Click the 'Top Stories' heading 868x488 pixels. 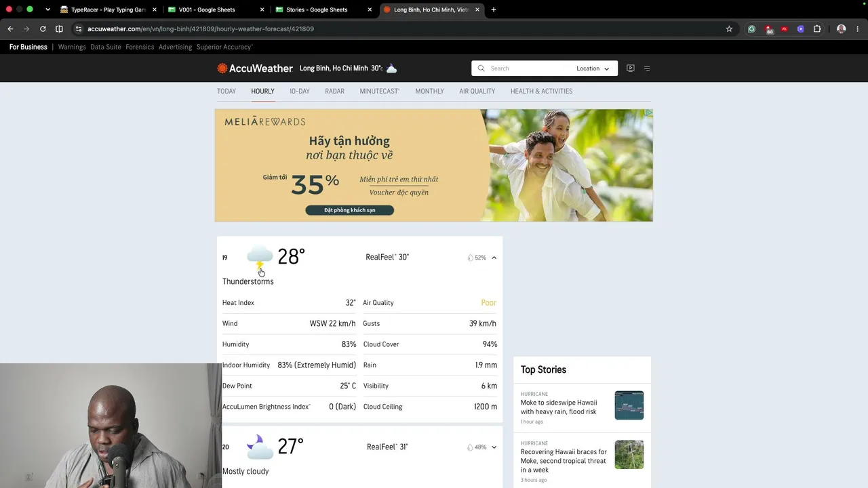click(x=543, y=369)
